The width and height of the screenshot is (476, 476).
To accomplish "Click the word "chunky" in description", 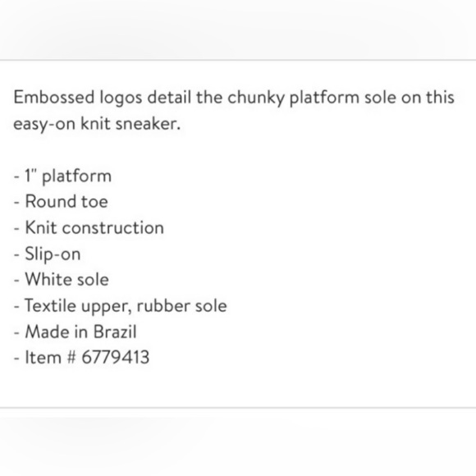I will tap(256, 98).
